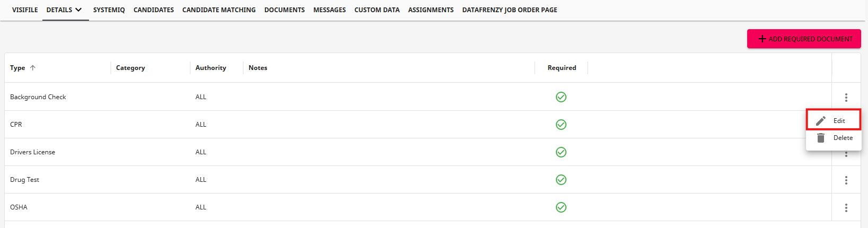Toggle Required checkmark for Drivers License

[x=561, y=152]
